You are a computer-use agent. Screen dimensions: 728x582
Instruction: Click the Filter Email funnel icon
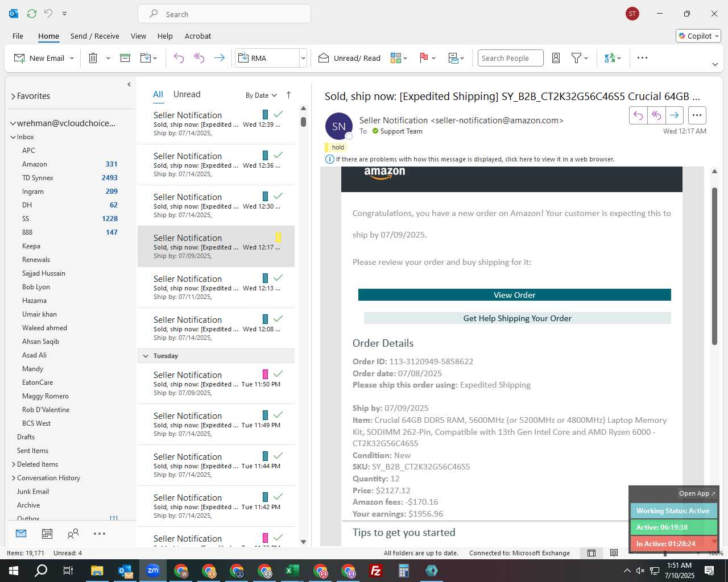pyautogui.click(x=576, y=58)
